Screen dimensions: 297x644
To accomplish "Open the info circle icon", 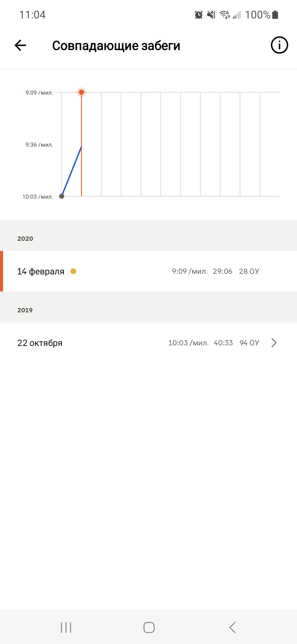I will click(x=279, y=45).
